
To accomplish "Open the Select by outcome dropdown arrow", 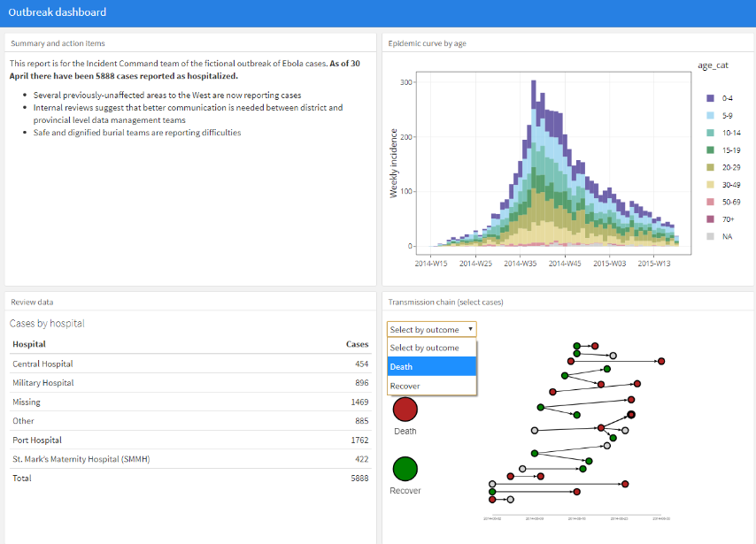I will (470, 328).
